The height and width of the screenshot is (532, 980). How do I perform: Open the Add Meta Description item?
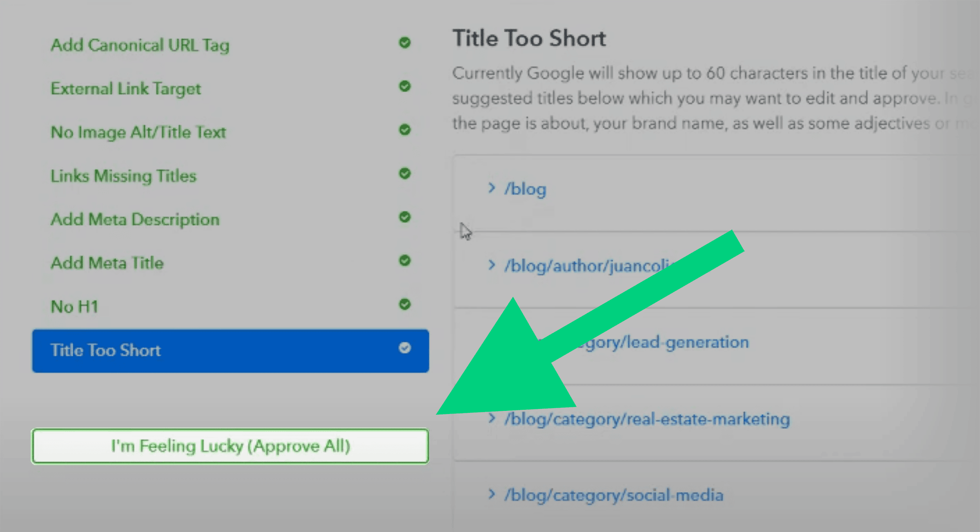[x=135, y=220]
